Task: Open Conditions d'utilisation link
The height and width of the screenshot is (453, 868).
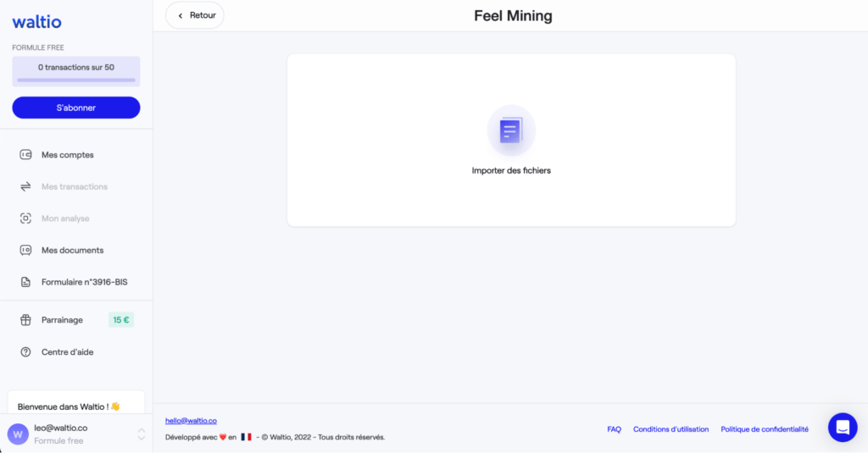Action: click(x=671, y=429)
